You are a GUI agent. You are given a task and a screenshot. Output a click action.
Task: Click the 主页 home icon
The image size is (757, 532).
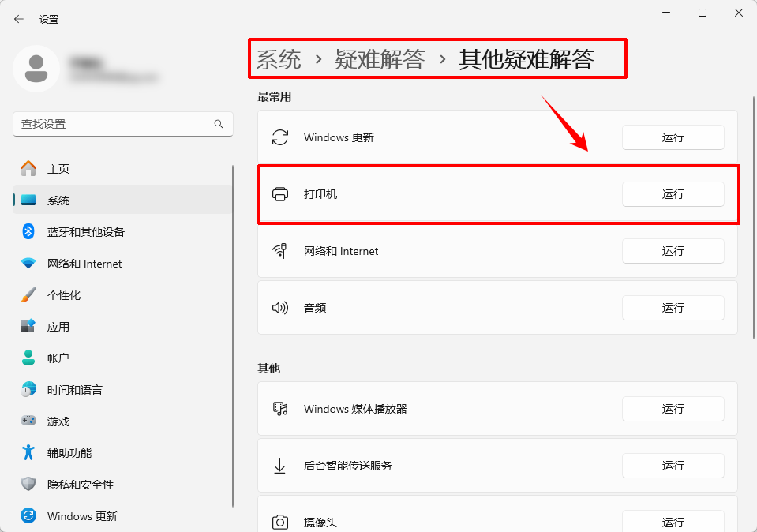(x=28, y=168)
